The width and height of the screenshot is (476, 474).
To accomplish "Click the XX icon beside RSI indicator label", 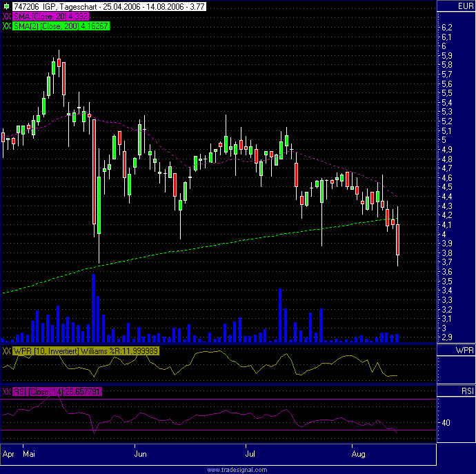I will click(x=7, y=392).
